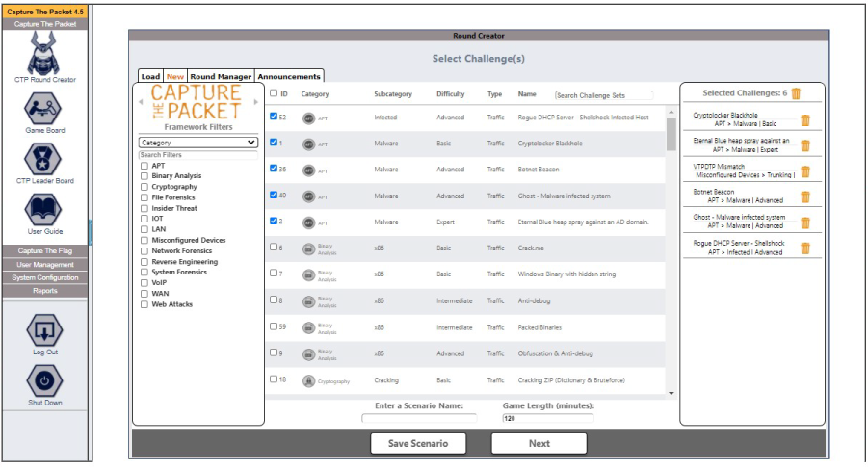This screenshot has height=470, width=868.
Task: Select the Crack.me challenge checkbox
Action: pos(274,247)
